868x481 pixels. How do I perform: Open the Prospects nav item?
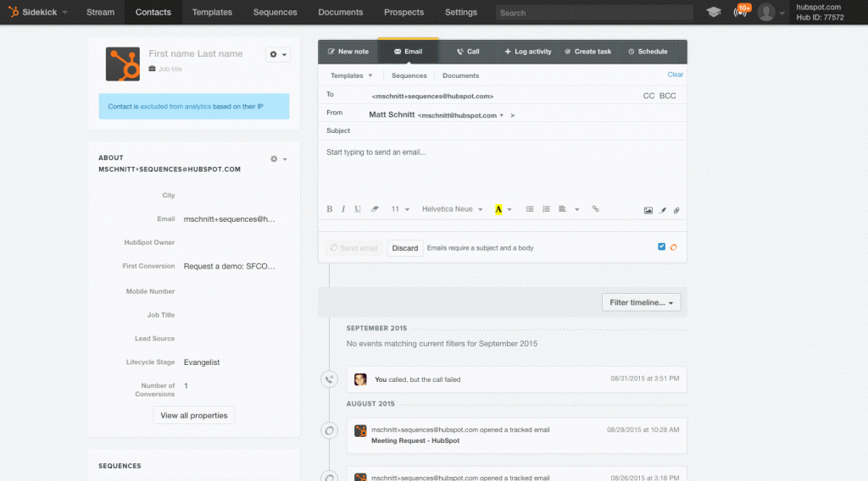pyautogui.click(x=404, y=12)
